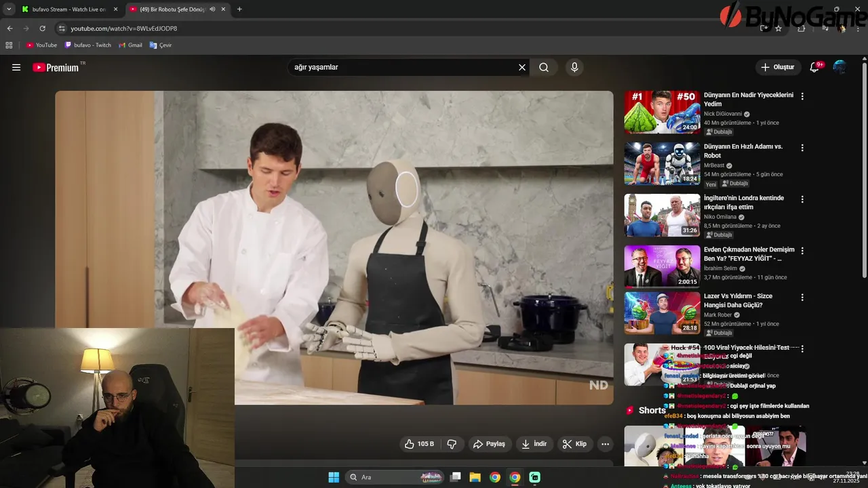Click the taskbar Ara search box
The height and width of the screenshot is (488, 868).
396,477
